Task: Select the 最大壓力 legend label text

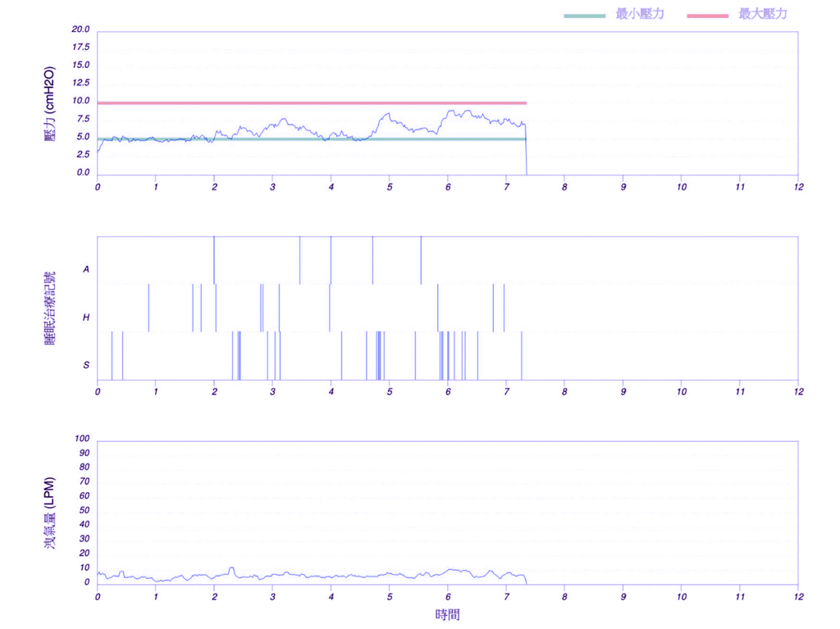Action: pos(763,14)
